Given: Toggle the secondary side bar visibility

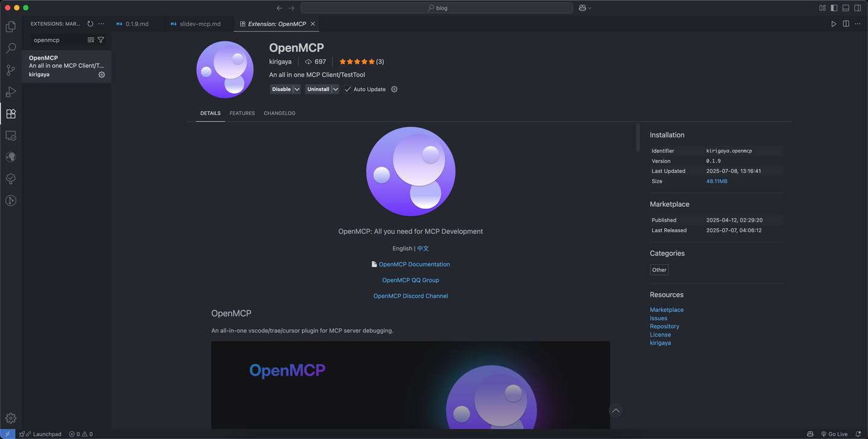Looking at the screenshot, I should [x=858, y=8].
